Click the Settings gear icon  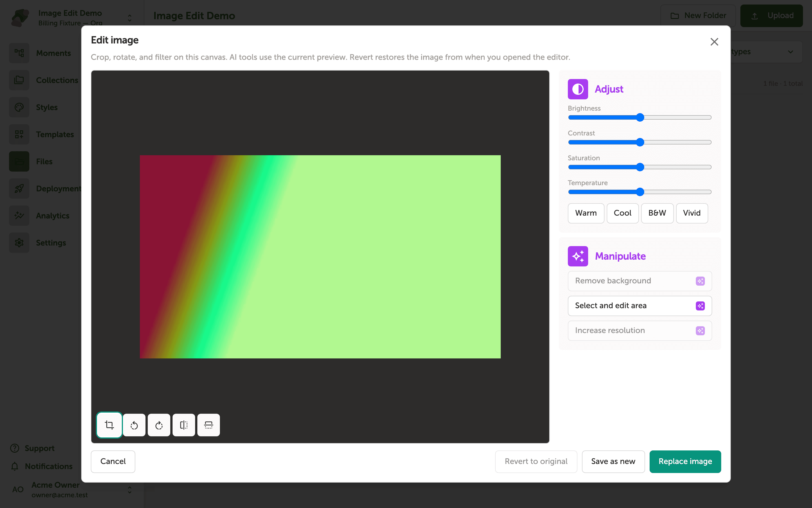(19, 243)
